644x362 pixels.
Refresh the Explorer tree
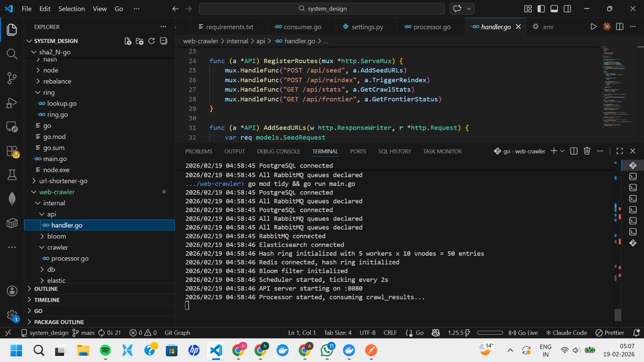pyautogui.click(x=151, y=41)
